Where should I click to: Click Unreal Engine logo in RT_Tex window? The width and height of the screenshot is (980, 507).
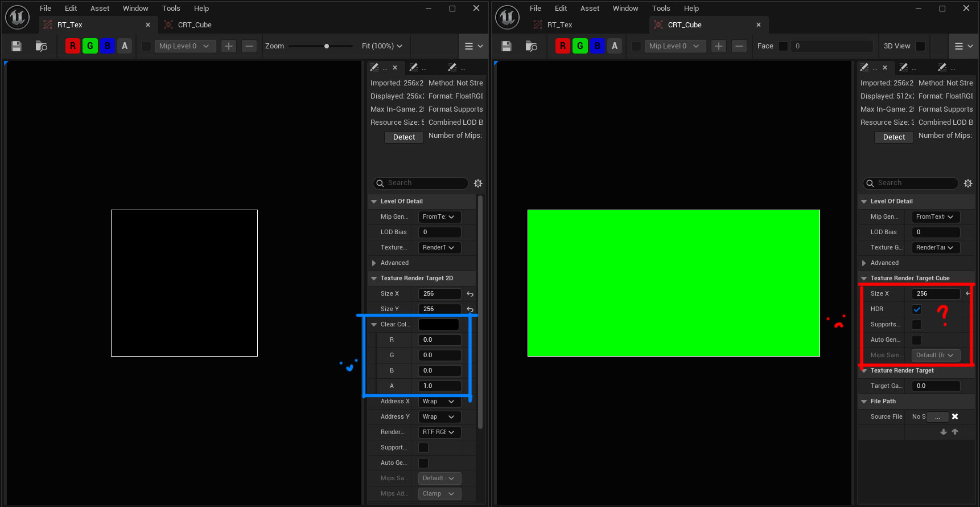pos(17,17)
